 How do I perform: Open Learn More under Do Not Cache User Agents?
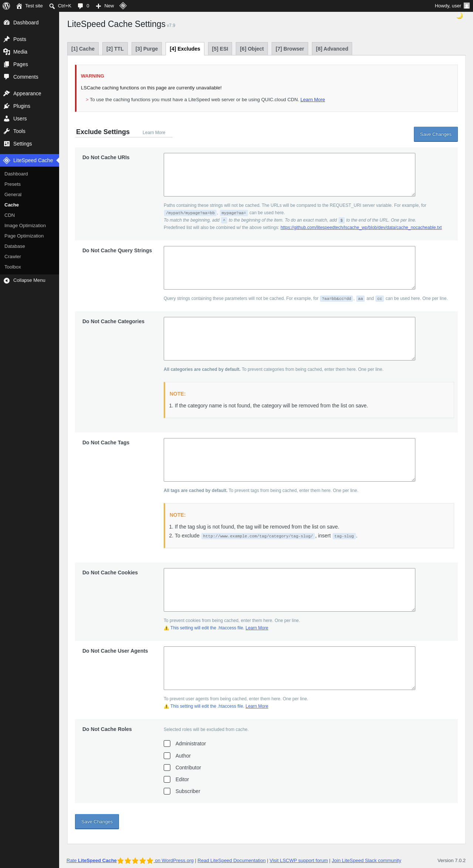257,706
